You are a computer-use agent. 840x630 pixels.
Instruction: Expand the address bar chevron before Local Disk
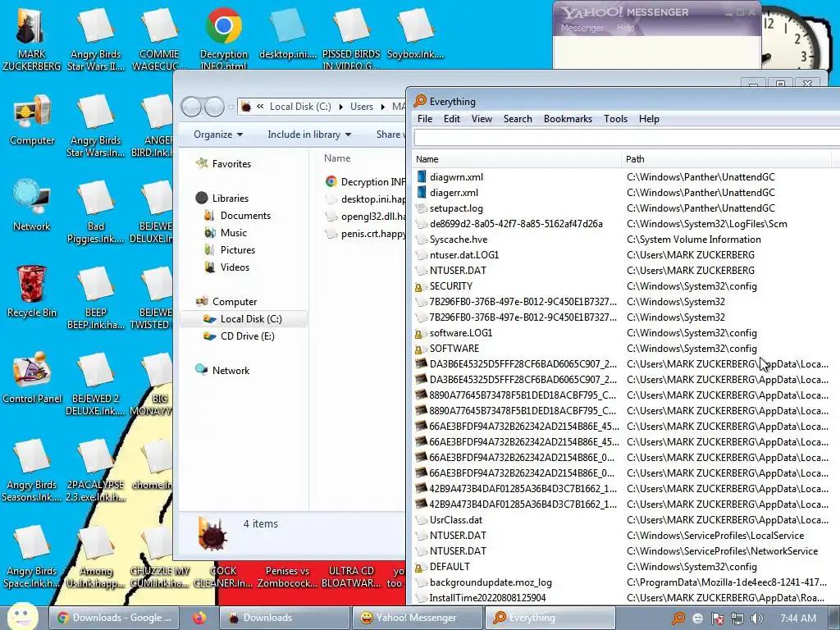[x=260, y=106]
